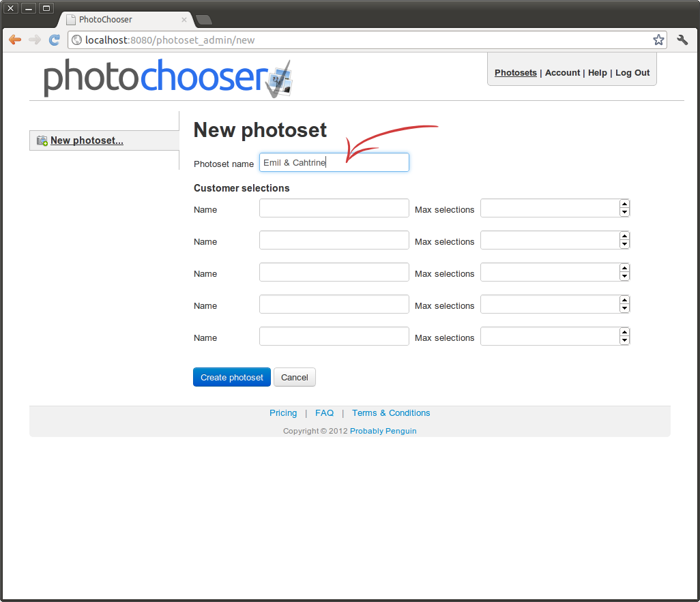Decrease second Max selections stepper value
The width and height of the screenshot is (700, 602).
[624, 244]
